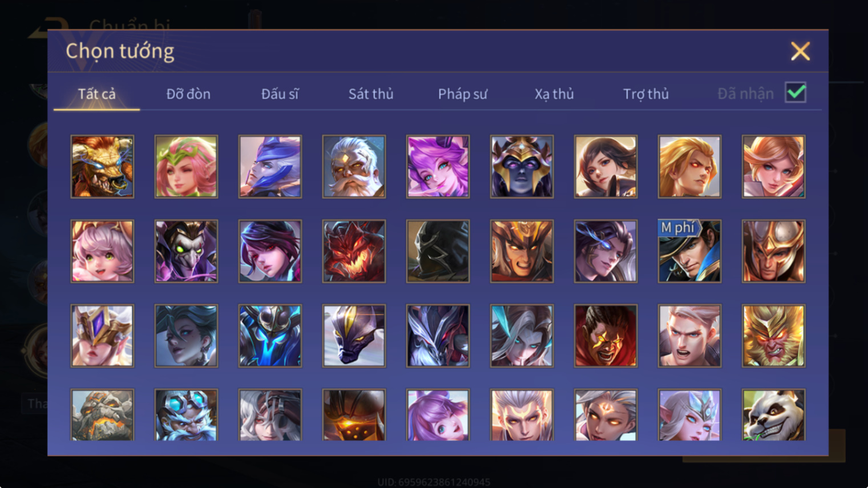Pick the panda hero portrait
This screenshot has height=488, width=868.
[773, 414]
